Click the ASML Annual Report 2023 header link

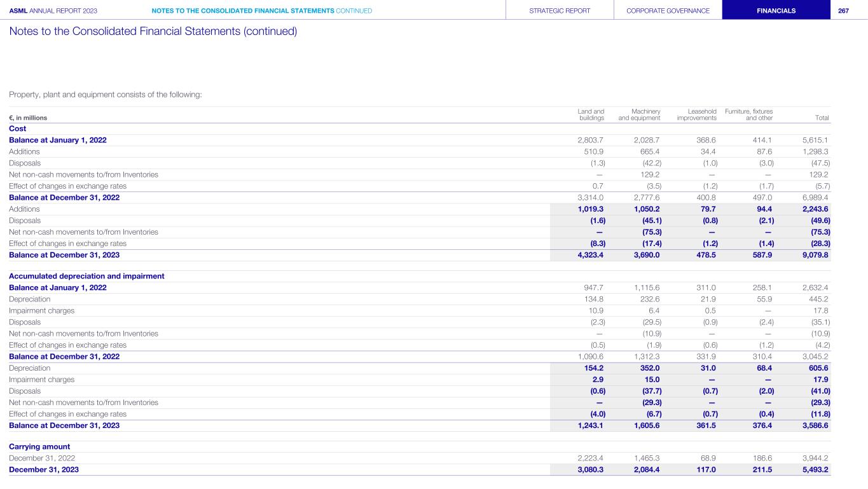53,11
